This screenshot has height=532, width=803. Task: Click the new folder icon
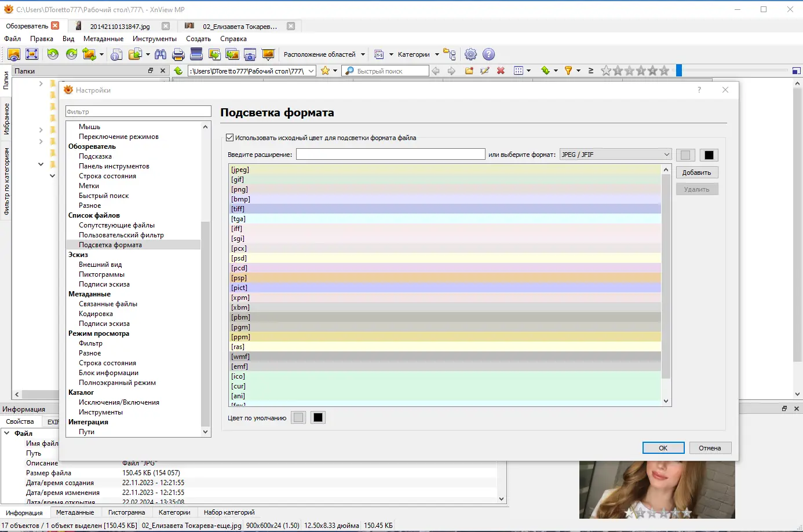pos(469,71)
